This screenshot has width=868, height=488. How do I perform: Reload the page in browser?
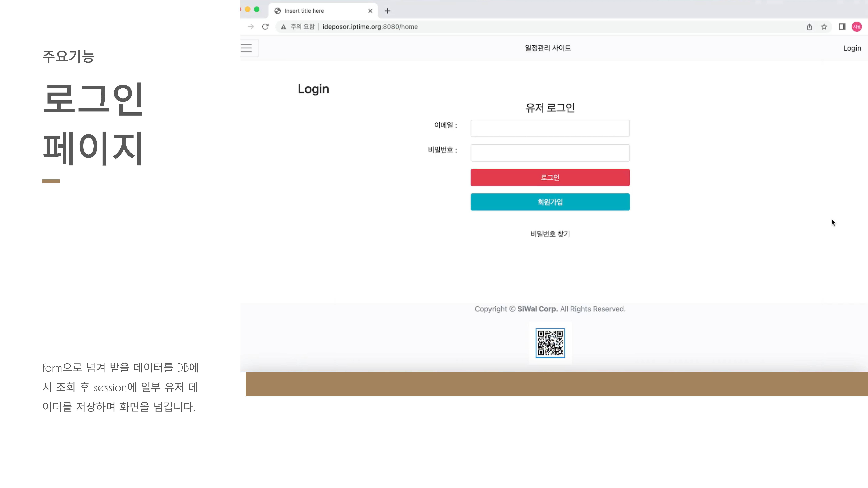click(x=265, y=27)
